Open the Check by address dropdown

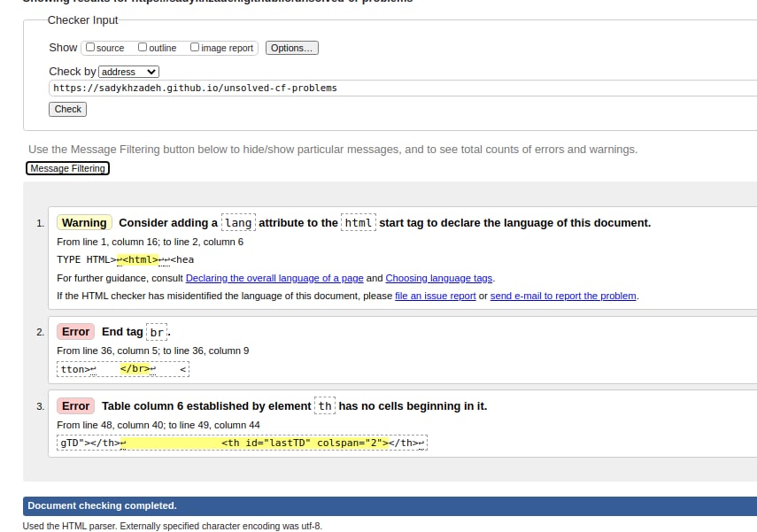(129, 72)
